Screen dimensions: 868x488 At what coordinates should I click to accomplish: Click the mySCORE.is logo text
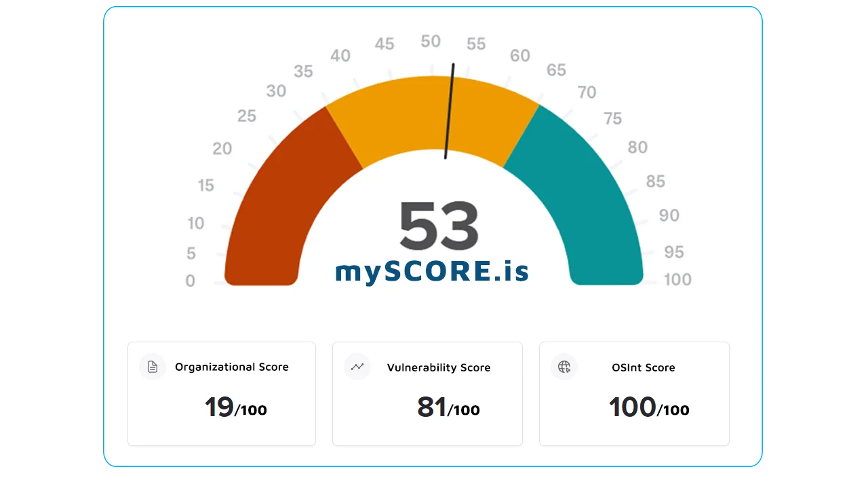432,271
